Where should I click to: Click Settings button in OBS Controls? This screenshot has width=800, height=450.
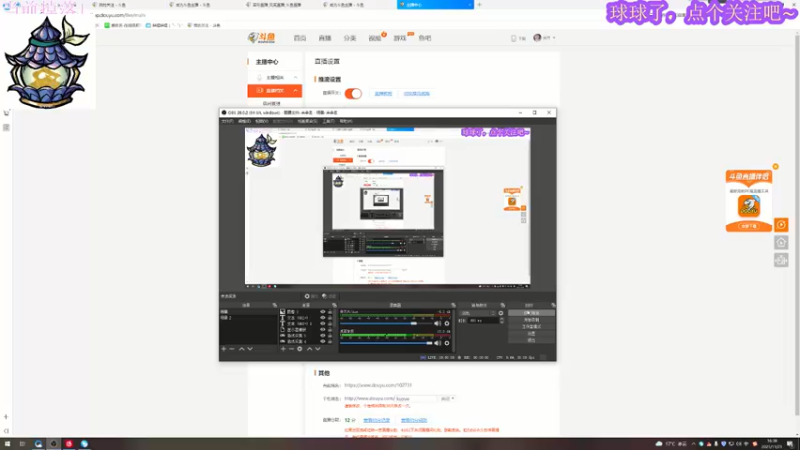click(x=531, y=333)
